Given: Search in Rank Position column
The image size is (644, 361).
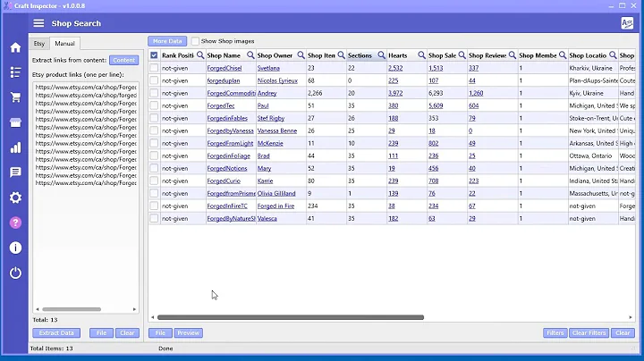Looking at the screenshot, I should tap(200, 55).
